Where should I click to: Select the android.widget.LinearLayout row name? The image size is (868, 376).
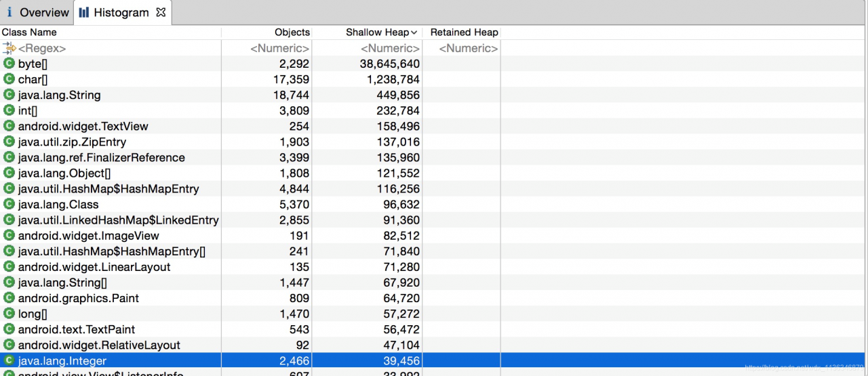click(x=94, y=267)
